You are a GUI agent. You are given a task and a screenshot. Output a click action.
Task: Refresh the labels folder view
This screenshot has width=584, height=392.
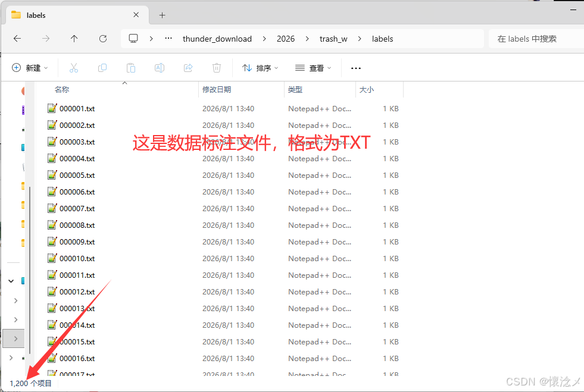103,38
